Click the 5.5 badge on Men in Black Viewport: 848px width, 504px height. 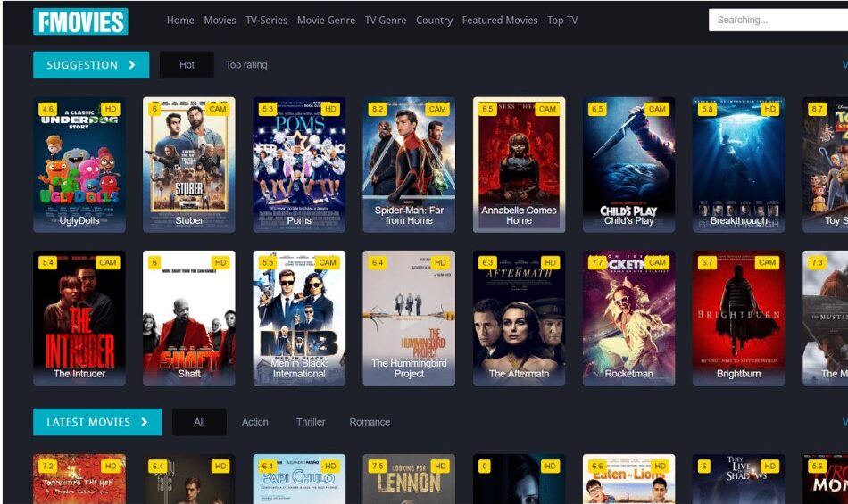coord(268,262)
